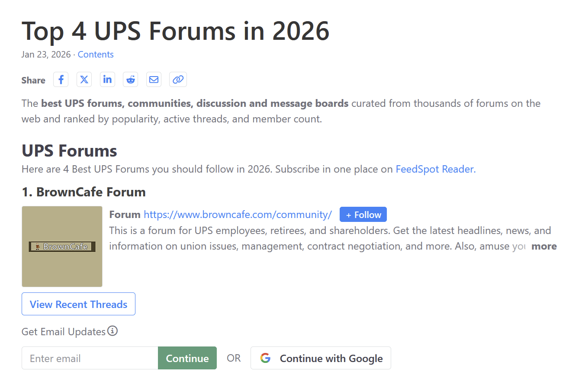Image resolution: width=588 pixels, height=388 pixels.
Task: Open the BrownCafe logo thumbnail
Action: point(62,247)
